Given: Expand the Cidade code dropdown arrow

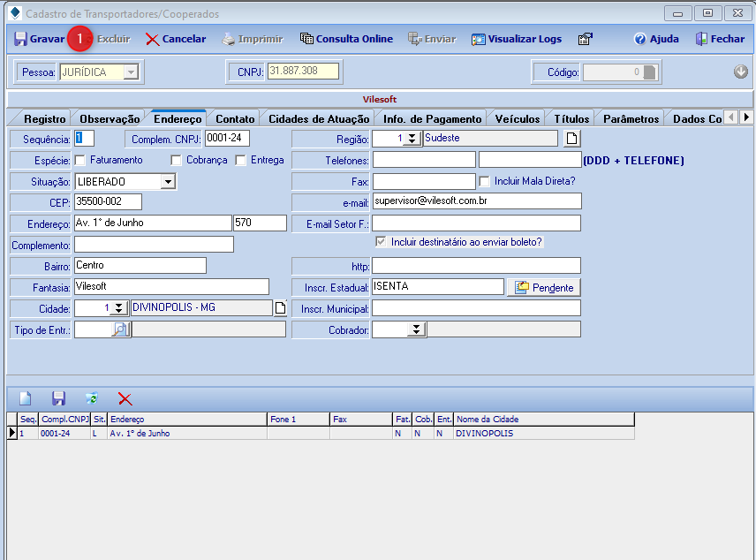Looking at the screenshot, I should click(x=117, y=308).
